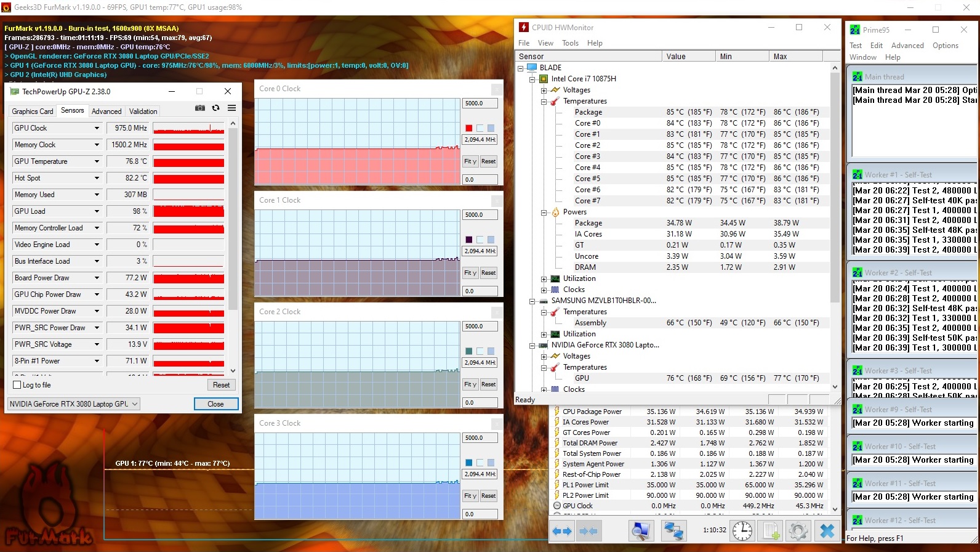980x552 pixels.
Task: Click the BLADE computer icon in the tree
Action: coord(532,68)
